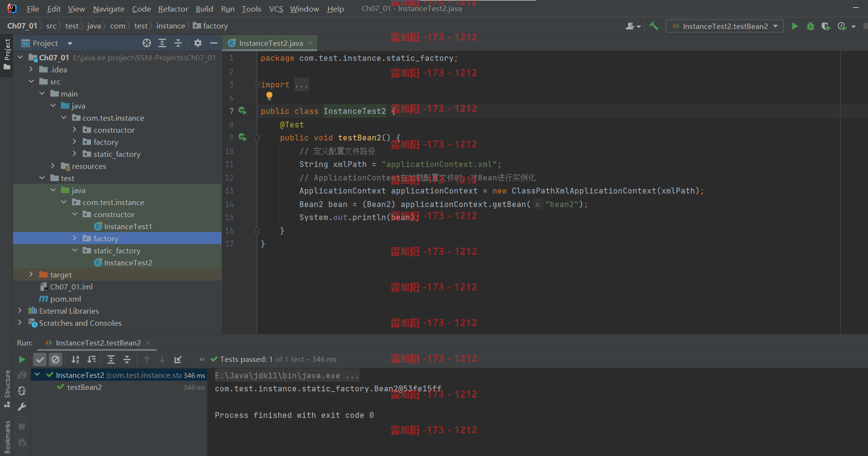The height and width of the screenshot is (456, 868).
Task: Expand the target folder
Action: click(x=31, y=275)
